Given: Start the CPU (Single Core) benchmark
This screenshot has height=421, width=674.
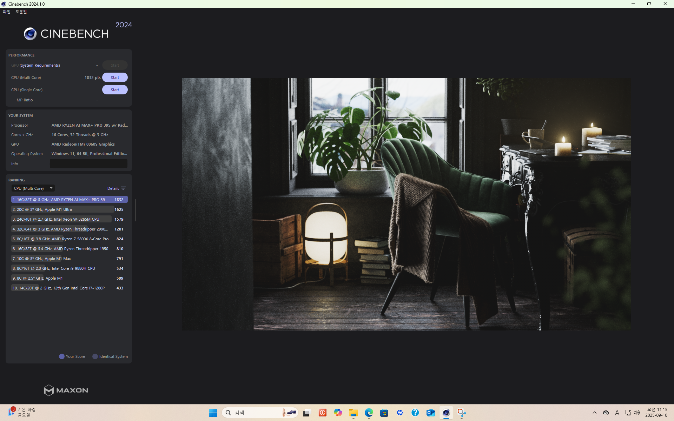Looking at the screenshot, I should [115, 89].
